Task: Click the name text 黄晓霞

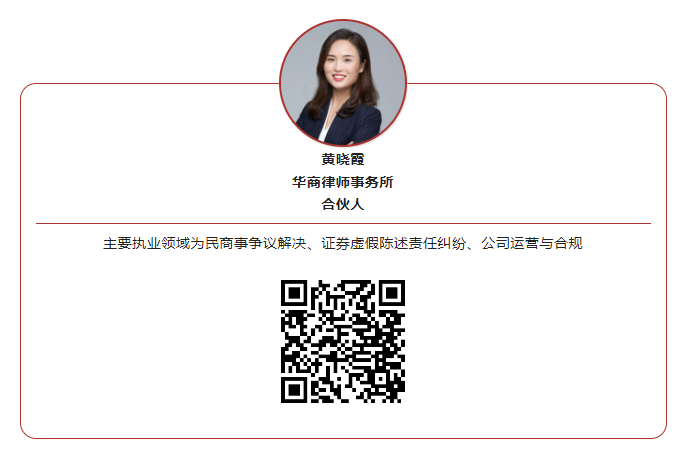Action: 343,159
